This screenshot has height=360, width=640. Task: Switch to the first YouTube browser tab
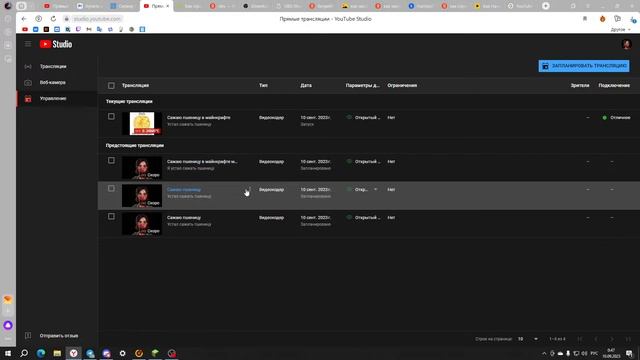57,6
